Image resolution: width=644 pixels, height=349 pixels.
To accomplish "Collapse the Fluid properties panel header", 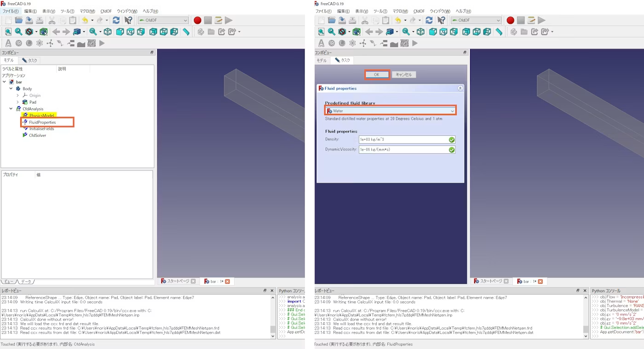I will (460, 88).
